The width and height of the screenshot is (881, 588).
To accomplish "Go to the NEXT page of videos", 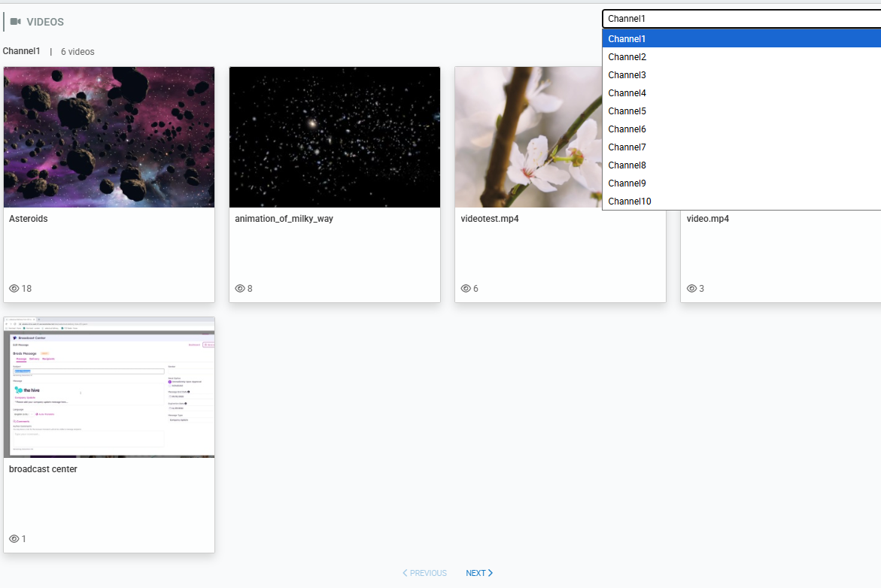I will click(479, 573).
